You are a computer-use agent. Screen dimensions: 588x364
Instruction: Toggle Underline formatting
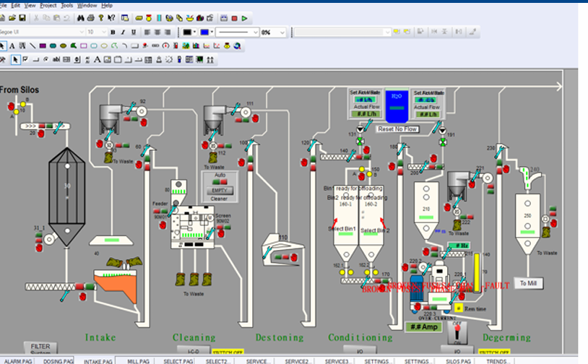coord(134,32)
